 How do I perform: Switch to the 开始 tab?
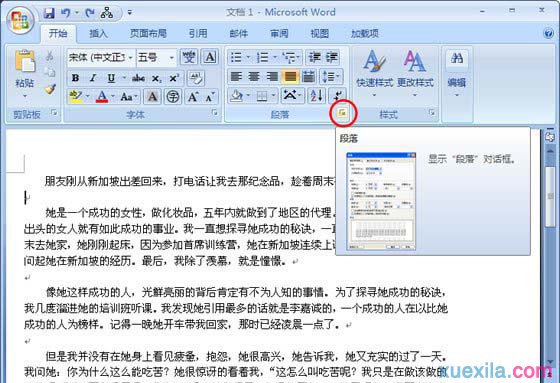[x=58, y=34]
